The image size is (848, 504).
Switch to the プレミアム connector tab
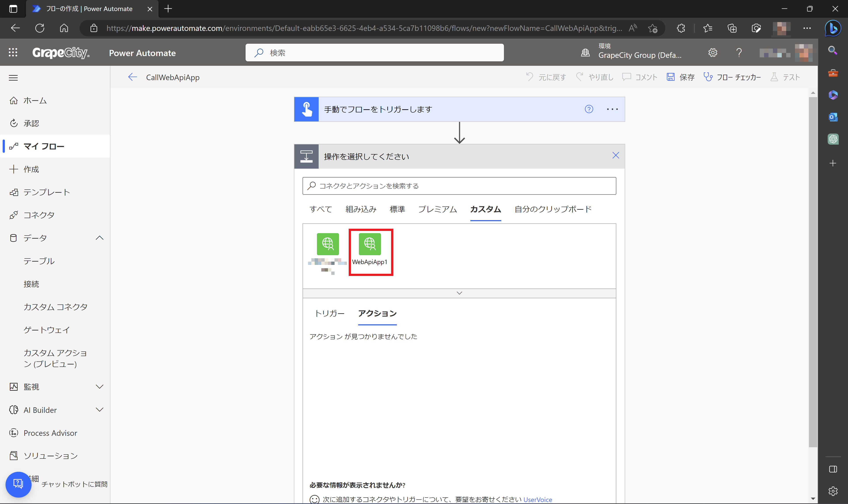click(437, 209)
